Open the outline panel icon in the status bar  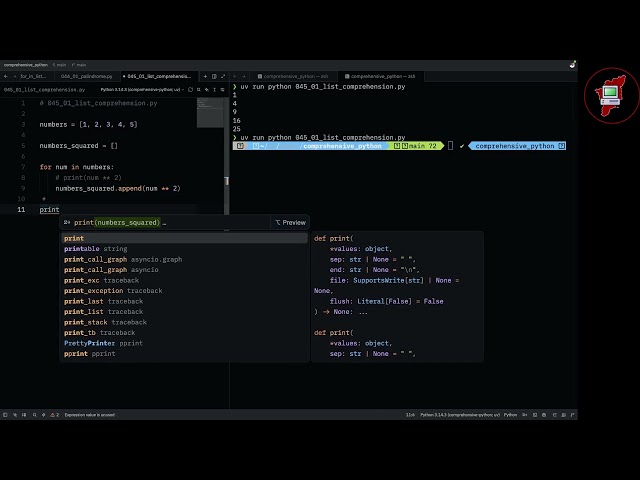(24, 415)
